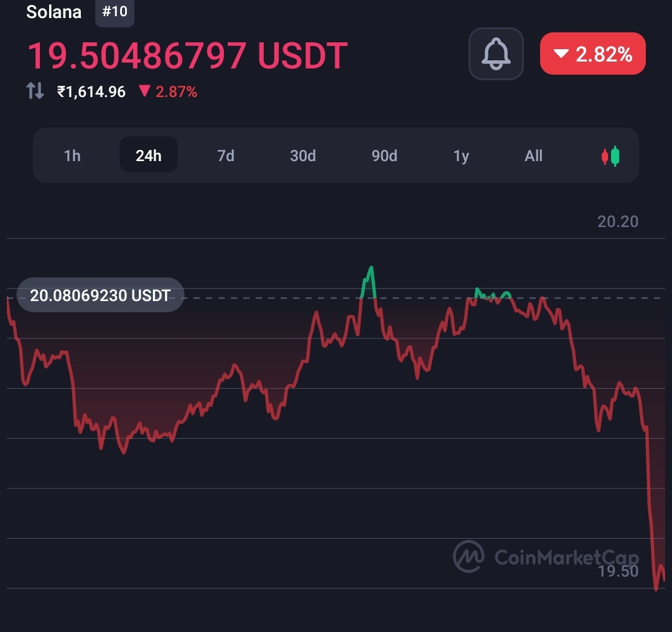Switch chart to 30d range
This screenshot has width=672, height=632.
pos(302,155)
